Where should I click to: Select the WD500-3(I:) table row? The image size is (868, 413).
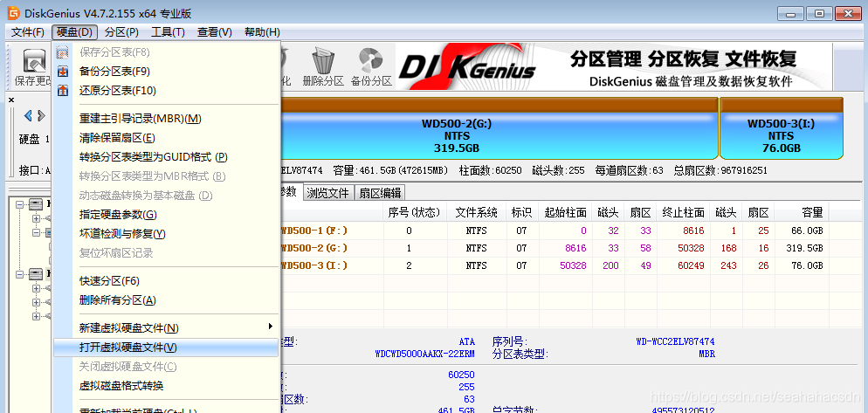click(554, 265)
